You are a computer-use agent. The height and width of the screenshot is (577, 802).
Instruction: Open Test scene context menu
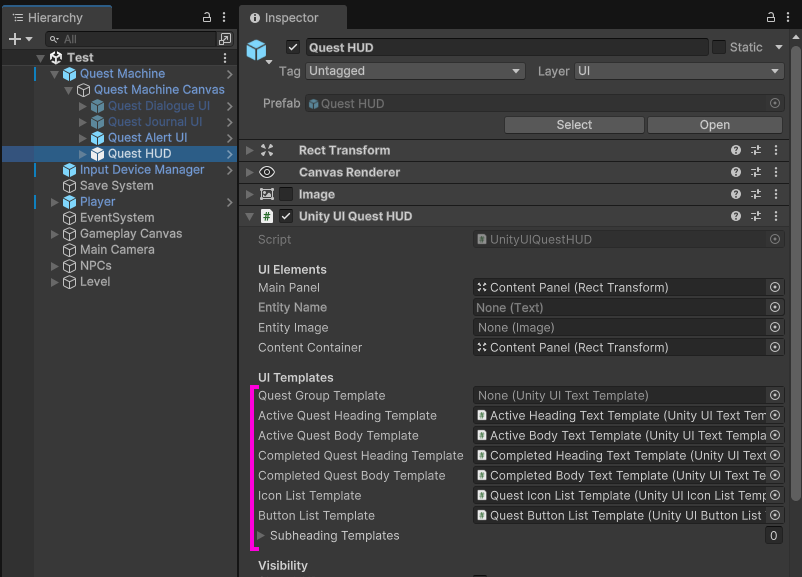pyautogui.click(x=225, y=58)
